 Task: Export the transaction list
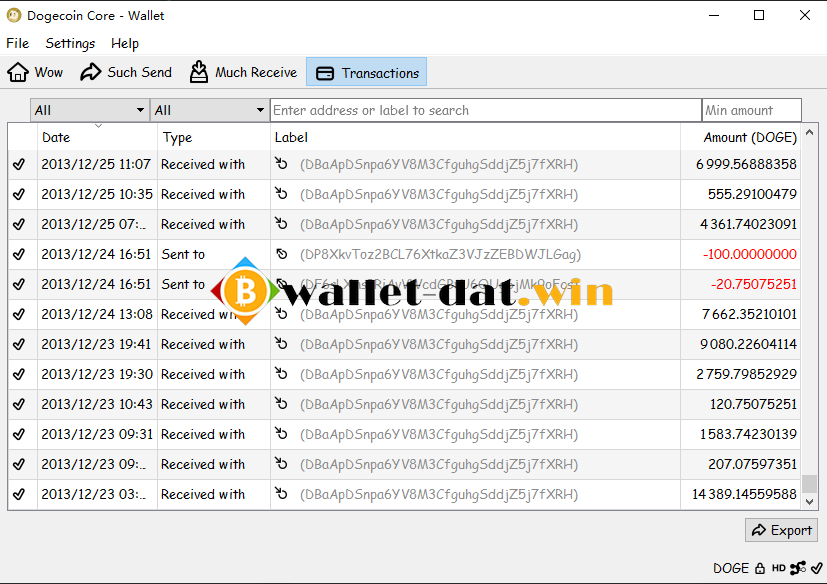781,530
